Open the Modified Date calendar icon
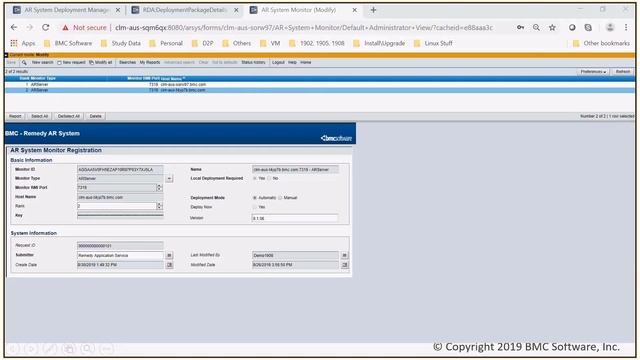640x360 pixels. (x=344, y=265)
